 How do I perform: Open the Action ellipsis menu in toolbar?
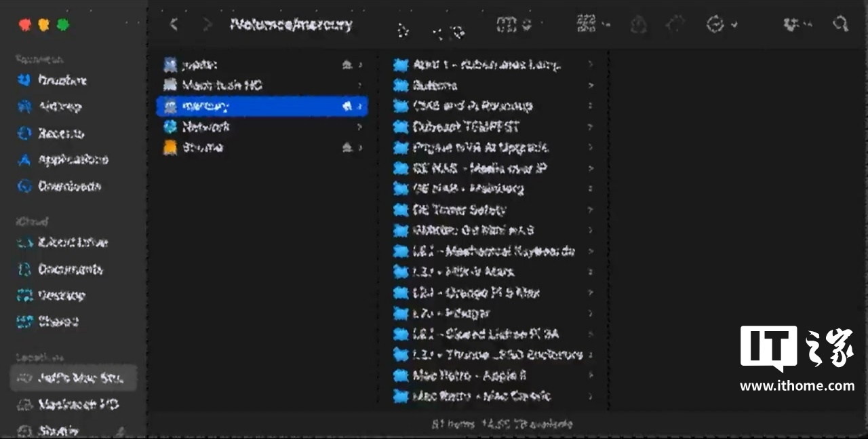point(722,25)
